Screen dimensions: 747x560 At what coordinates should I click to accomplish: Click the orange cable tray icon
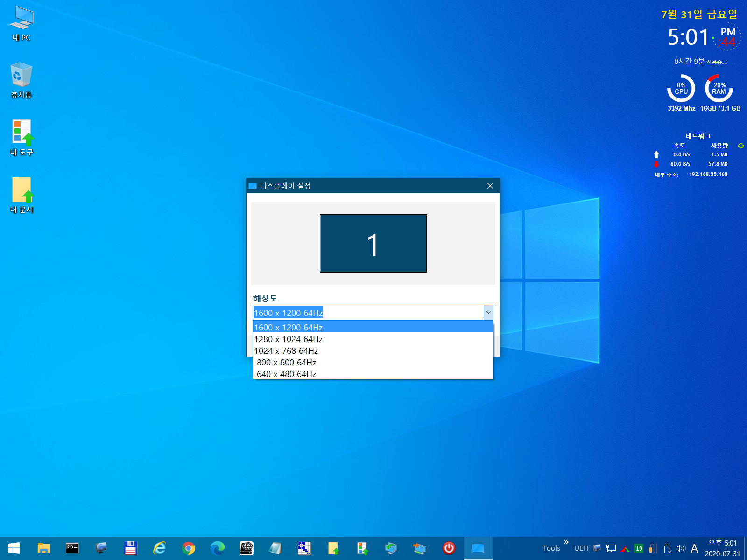653,548
